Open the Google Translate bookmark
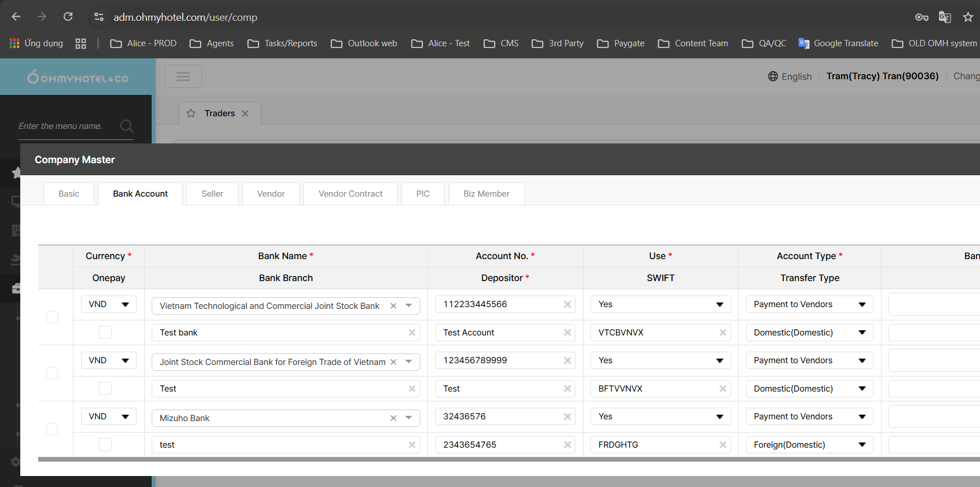This screenshot has width=980, height=487. [838, 43]
